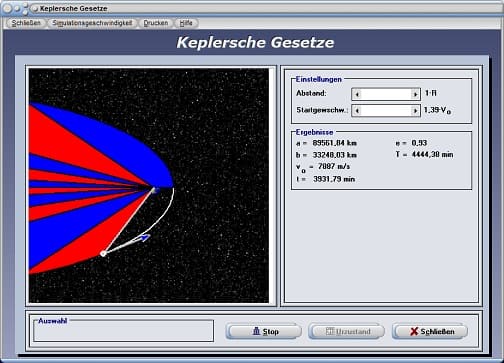Decrease Abstand with left scroll arrow

click(357, 94)
